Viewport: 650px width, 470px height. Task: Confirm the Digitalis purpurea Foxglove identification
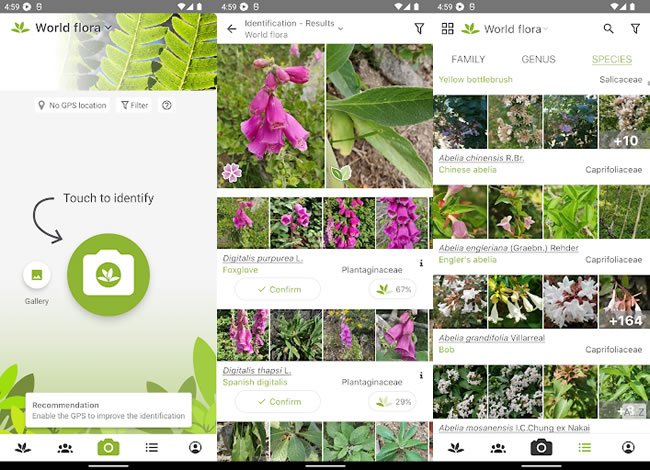[x=278, y=289]
